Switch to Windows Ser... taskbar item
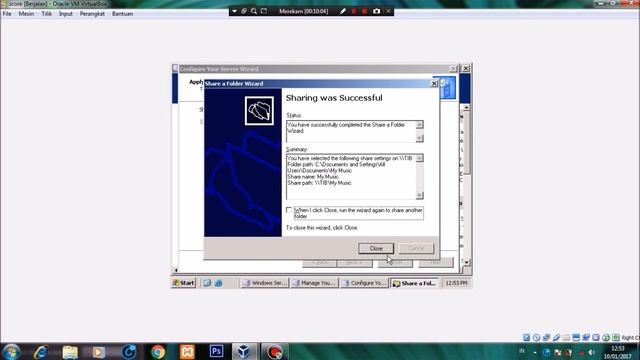640x360 pixels. tap(265, 283)
